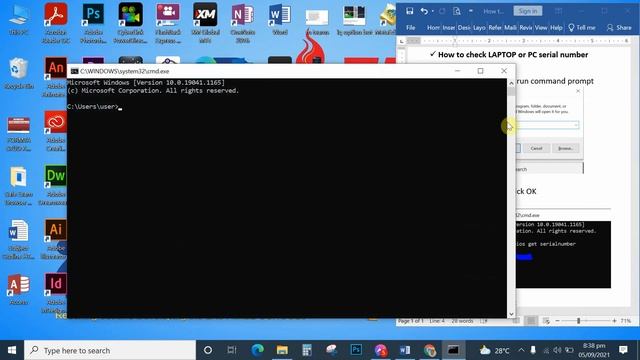
Task: Open the OneNote desktop shortcut
Action: [x=242, y=22]
